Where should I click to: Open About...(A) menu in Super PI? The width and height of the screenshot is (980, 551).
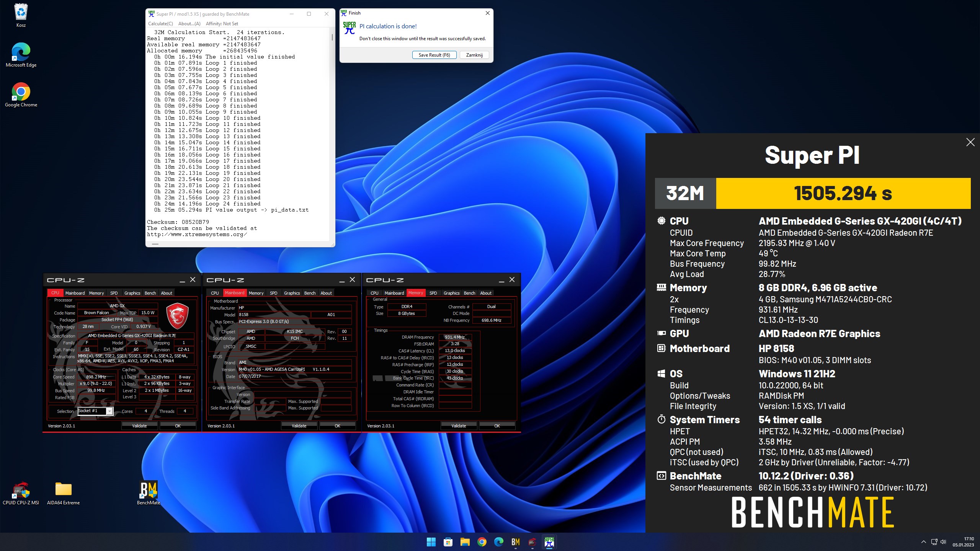click(189, 24)
